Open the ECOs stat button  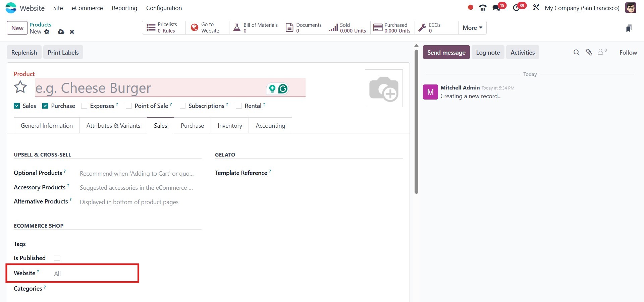[x=436, y=28]
